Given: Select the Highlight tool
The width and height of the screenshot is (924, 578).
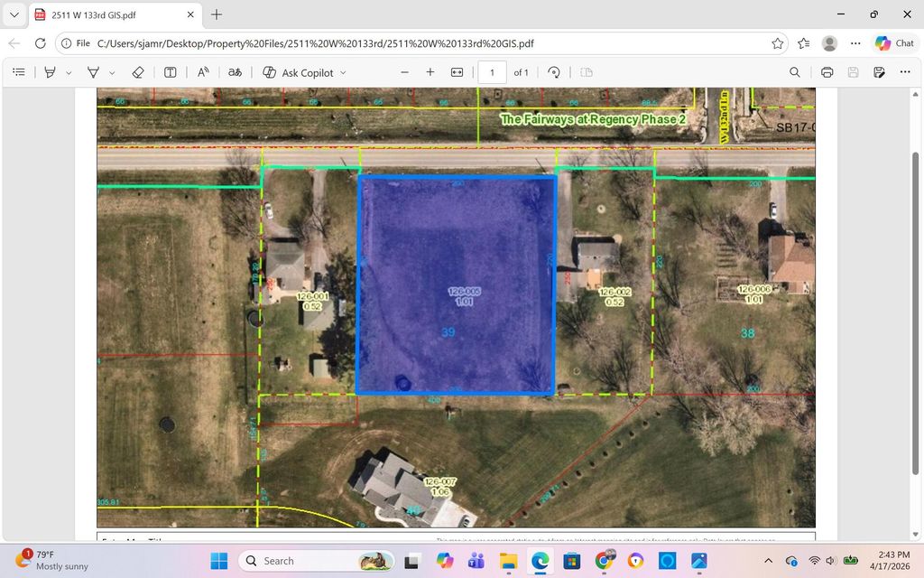Looking at the screenshot, I should 50,72.
